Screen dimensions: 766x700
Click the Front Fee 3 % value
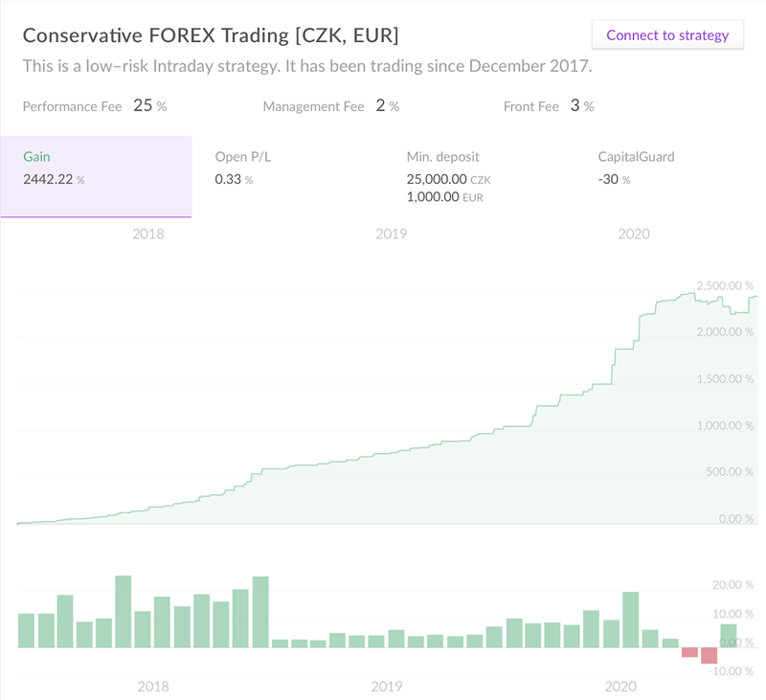tap(582, 105)
